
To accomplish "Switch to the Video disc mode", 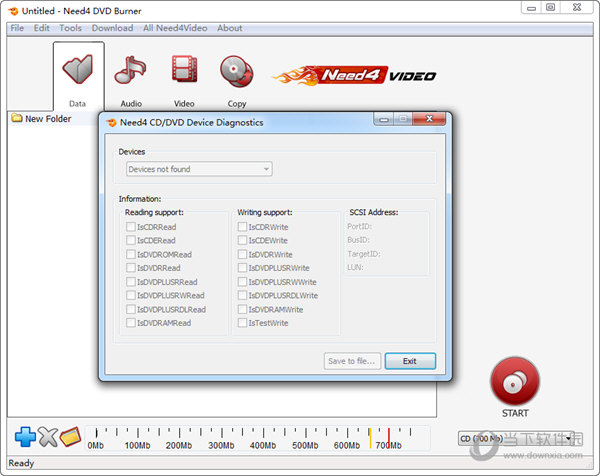I will tap(184, 69).
